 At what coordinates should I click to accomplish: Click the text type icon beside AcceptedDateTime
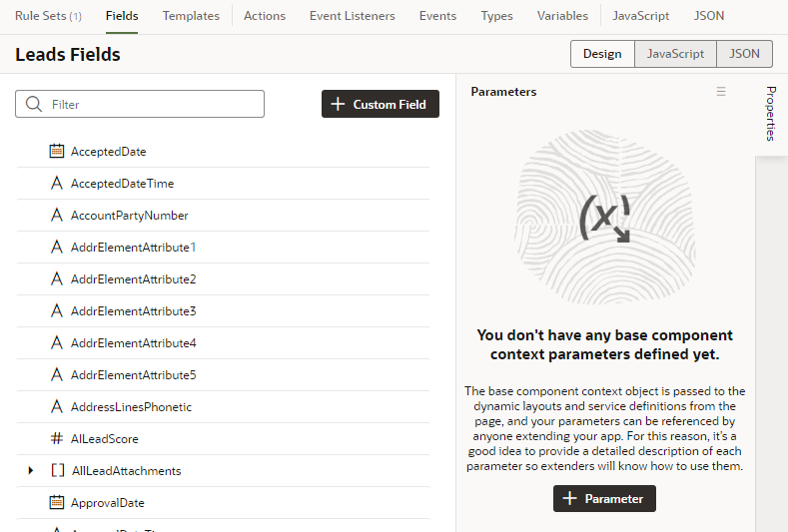coord(57,184)
